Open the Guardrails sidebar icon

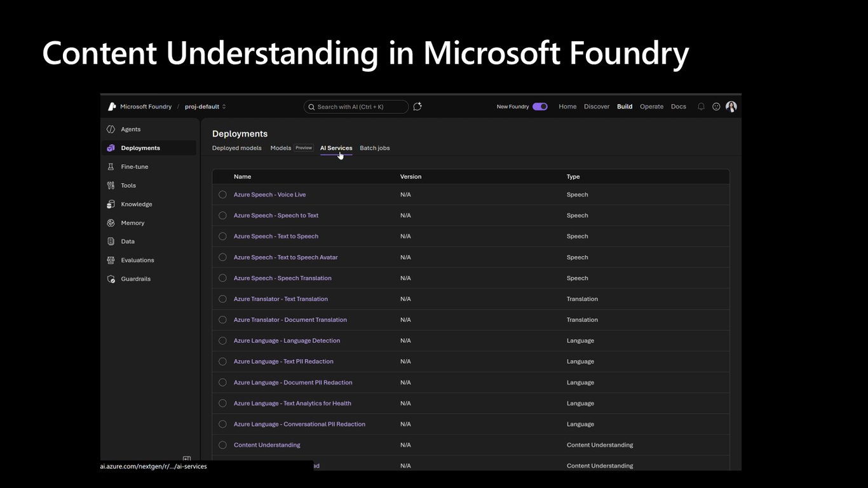111,279
